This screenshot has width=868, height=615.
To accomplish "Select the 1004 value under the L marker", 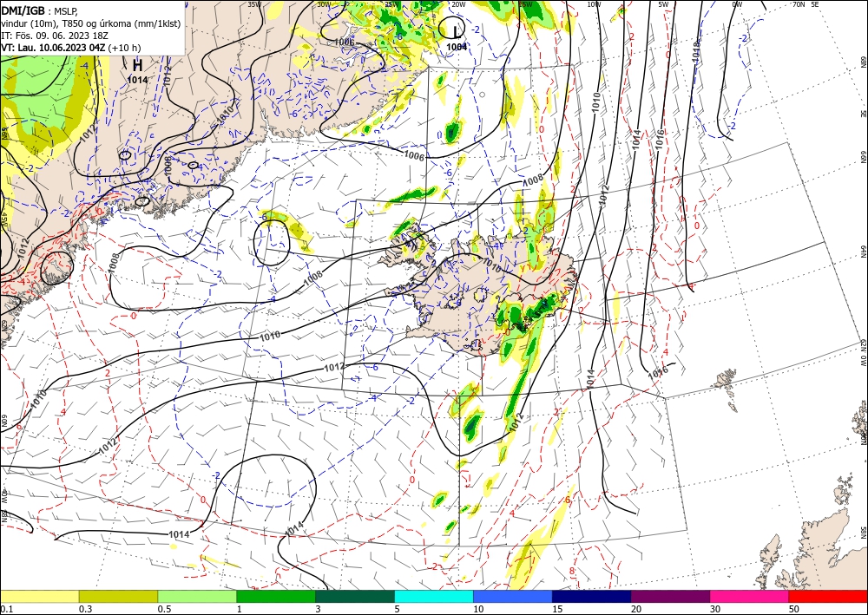I will (x=457, y=47).
